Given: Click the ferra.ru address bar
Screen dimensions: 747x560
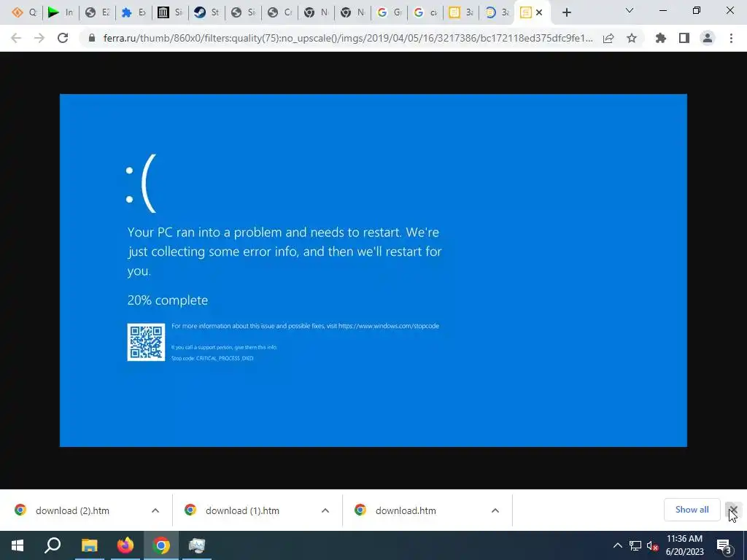Looking at the screenshot, I should pyautogui.click(x=348, y=38).
